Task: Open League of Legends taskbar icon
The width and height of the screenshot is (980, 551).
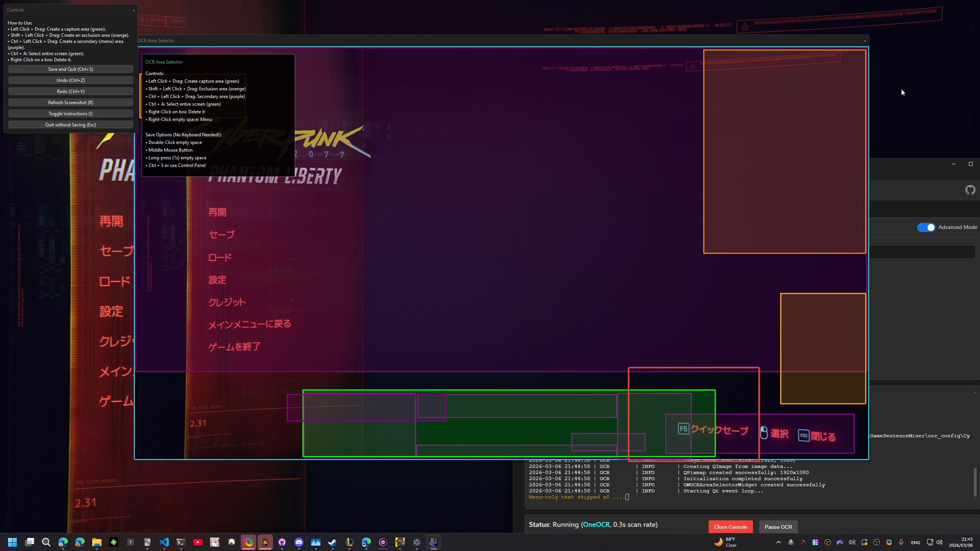Action: click(x=349, y=542)
